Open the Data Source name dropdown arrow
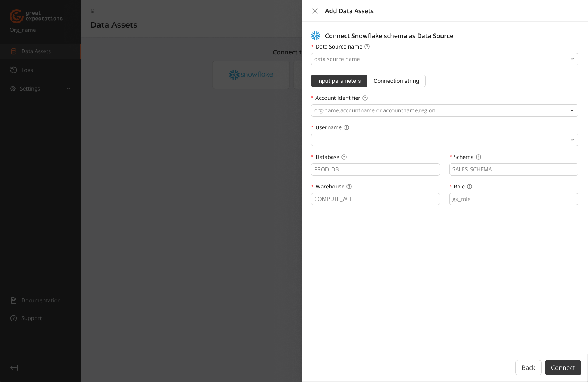Viewport: 588px width, 382px height. pos(572,59)
